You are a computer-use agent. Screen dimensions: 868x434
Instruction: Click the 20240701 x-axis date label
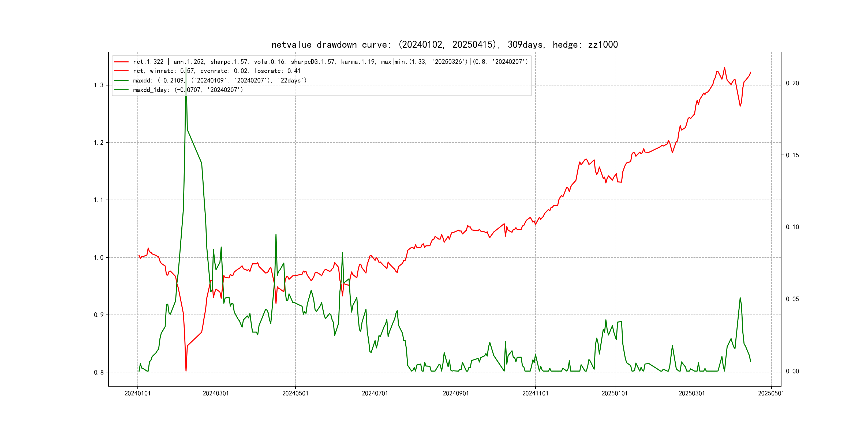[x=375, y=394]
